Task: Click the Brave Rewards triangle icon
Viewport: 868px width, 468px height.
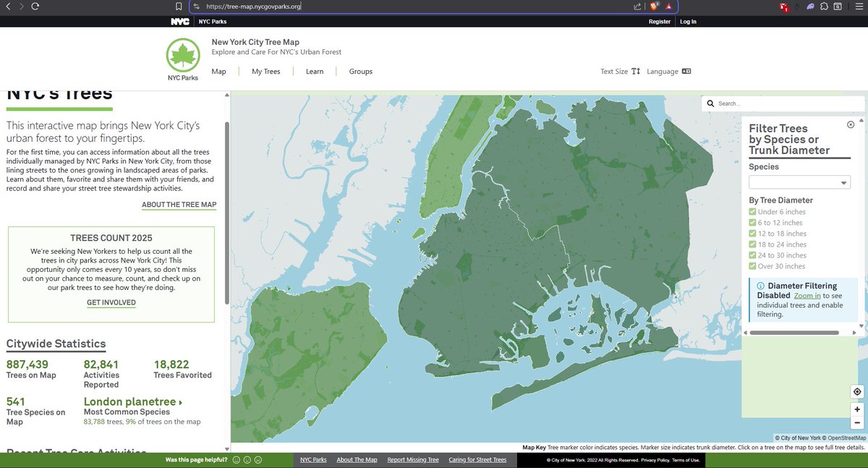Action: (669, 6)
